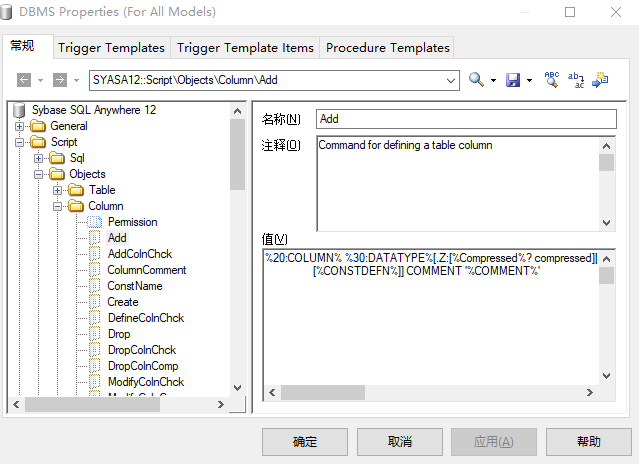This screenshot has height=464, width=639.
Task: Switch to the 常规 tab
Action: 22,46
